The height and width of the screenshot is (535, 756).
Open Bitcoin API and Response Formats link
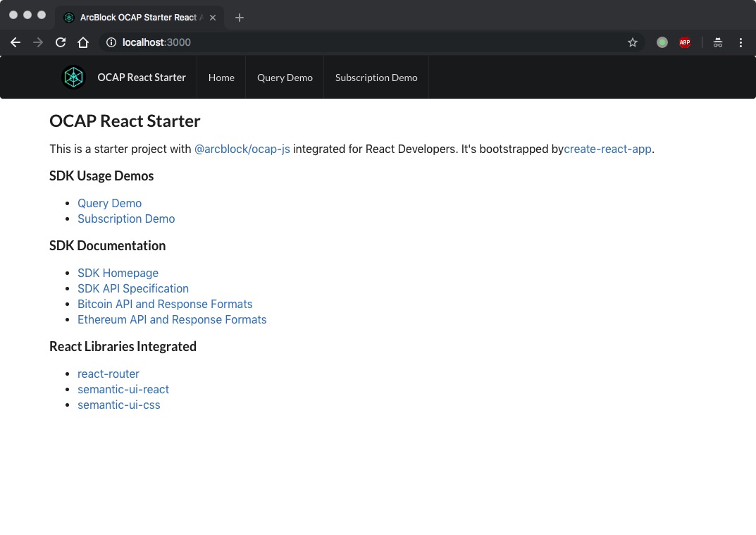165,304
